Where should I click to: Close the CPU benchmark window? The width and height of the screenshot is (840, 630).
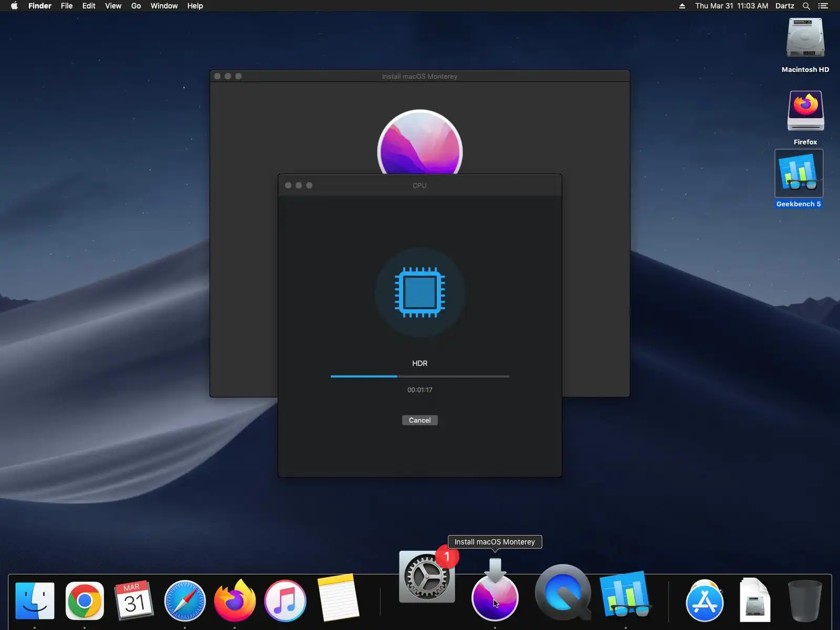point(288,185)
